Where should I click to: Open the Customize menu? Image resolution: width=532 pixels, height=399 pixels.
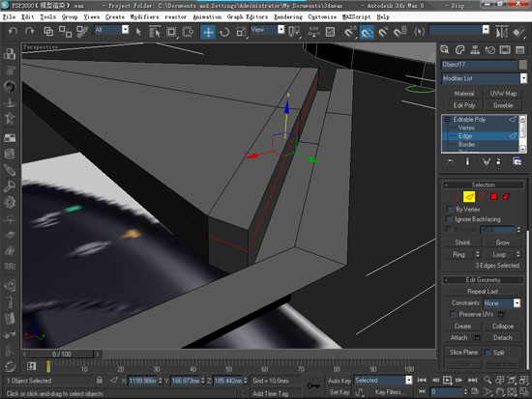(x=322, y=16)
